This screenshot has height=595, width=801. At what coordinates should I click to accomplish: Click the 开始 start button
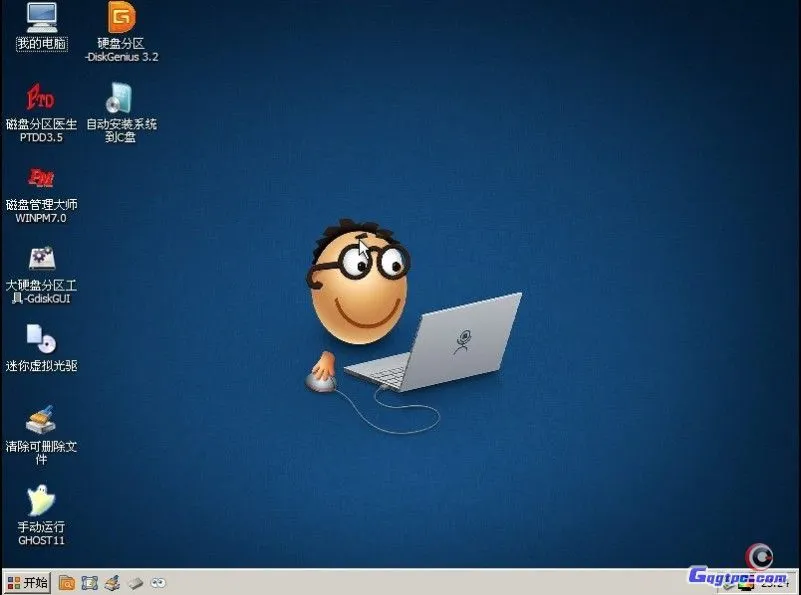point(27,582)
